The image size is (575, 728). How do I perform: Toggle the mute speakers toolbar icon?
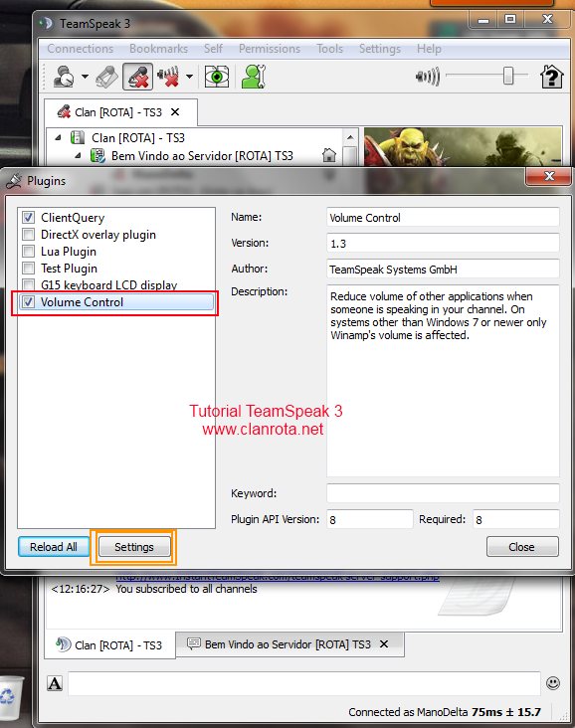tap(168, 77)
